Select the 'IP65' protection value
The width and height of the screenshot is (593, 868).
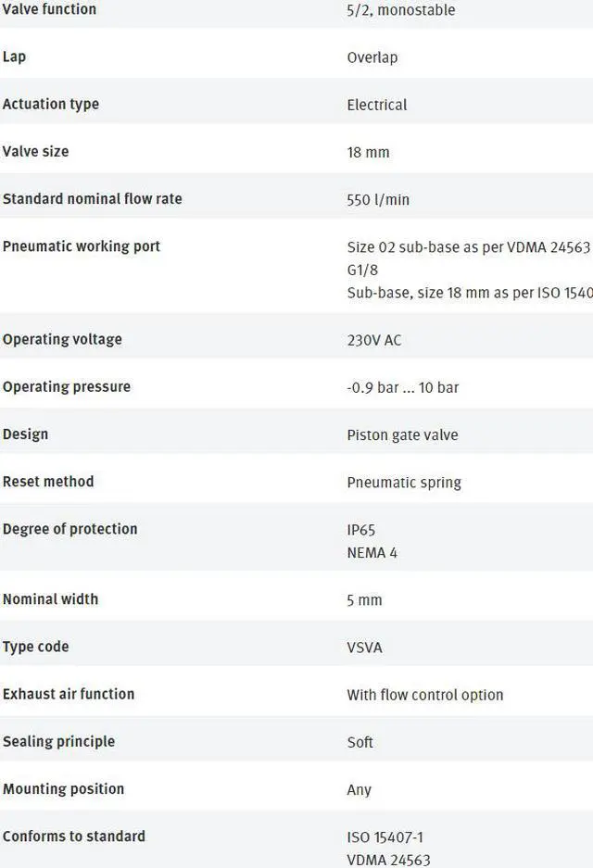[x=361, y=530]
